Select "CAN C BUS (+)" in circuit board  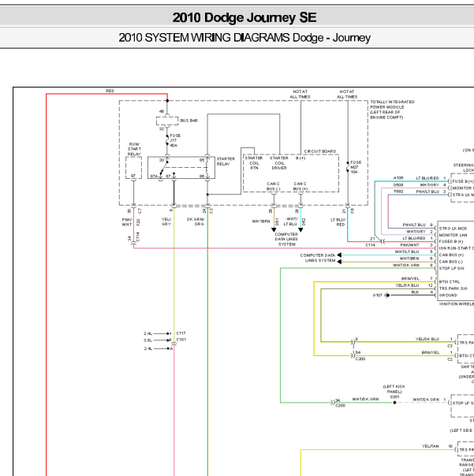[x=300, y=187]
